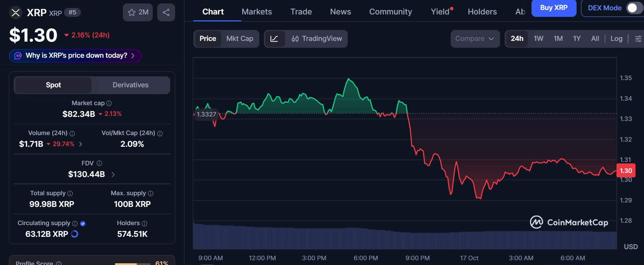Click the XRP coin logo icon
This screenshot has height=265, width=644.
15,13
